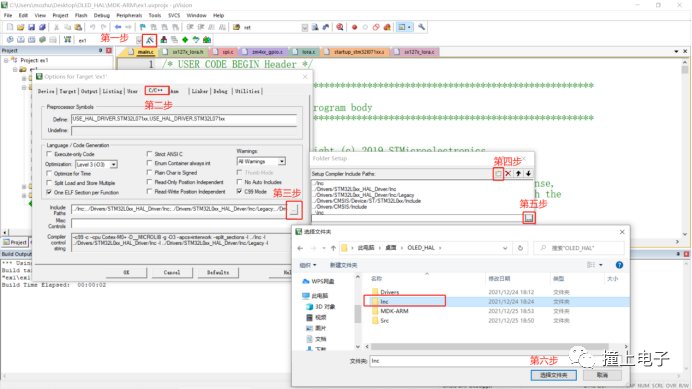Image resolution: width=692 pixels, height=389 pixels.
Task: Open the Optimization level dropdown
Action: click(x=113, y=164)
